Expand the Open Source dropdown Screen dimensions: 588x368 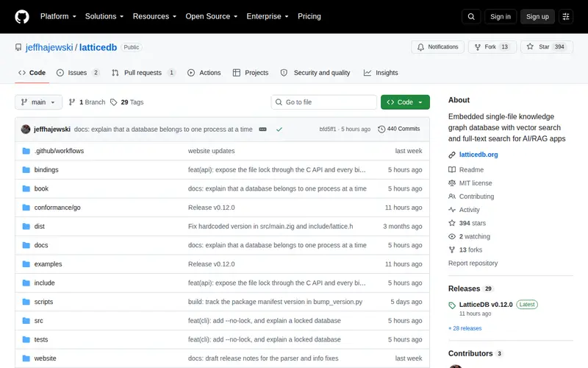[x=212, y=16]
